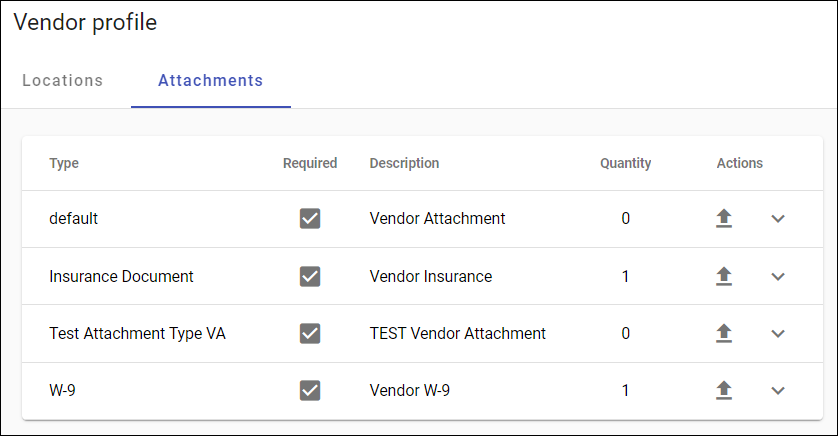Click the Insurance Document type name

121,276
